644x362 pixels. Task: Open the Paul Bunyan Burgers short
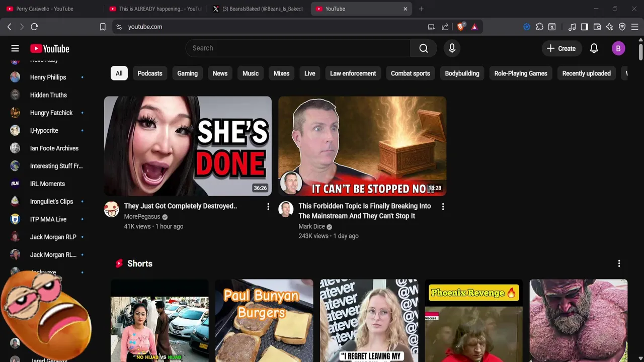point(264,320)
